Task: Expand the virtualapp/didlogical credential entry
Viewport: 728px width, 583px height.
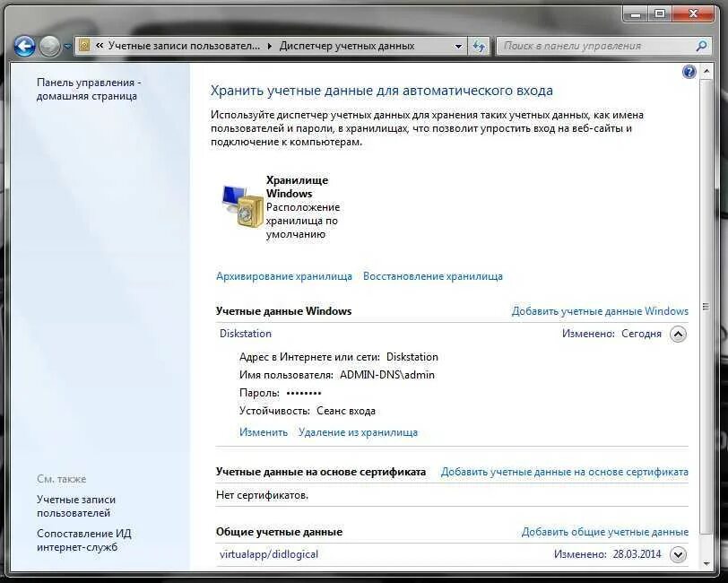Action: [679, 554]
